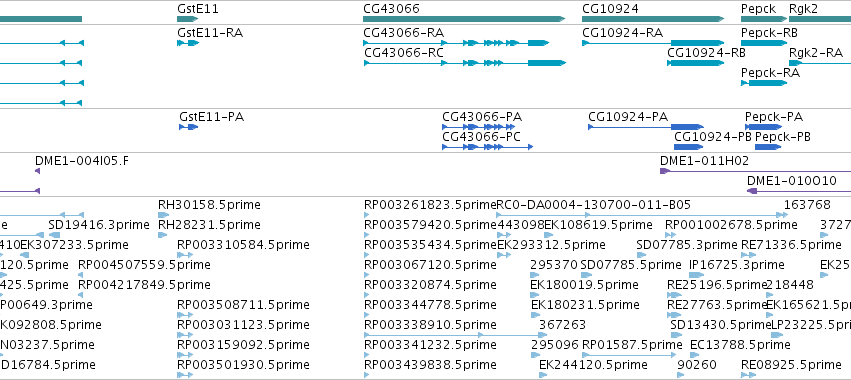
Task: Click the CG43066 gene span bar
Action: (464, 19)
